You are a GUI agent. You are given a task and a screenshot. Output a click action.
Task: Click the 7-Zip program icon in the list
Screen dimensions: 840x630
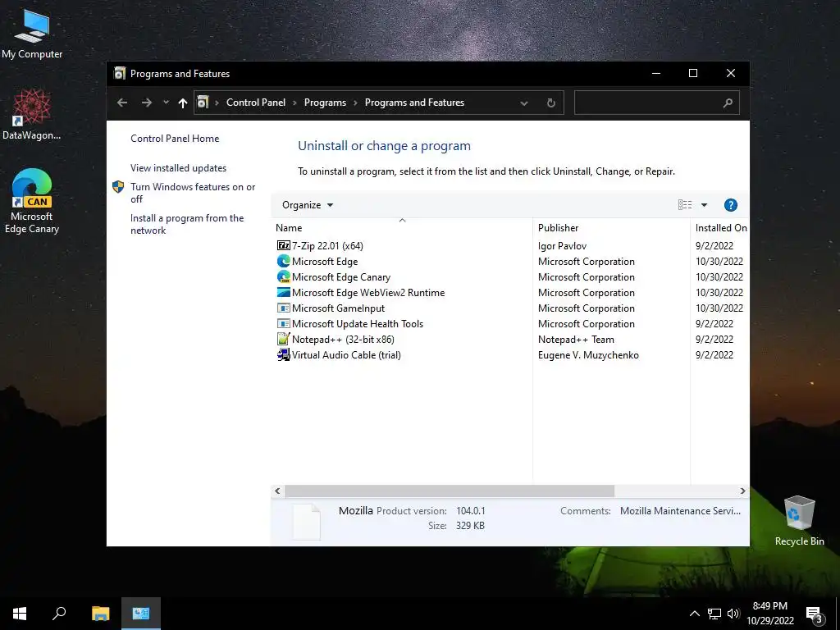click(x=283, y=246)
